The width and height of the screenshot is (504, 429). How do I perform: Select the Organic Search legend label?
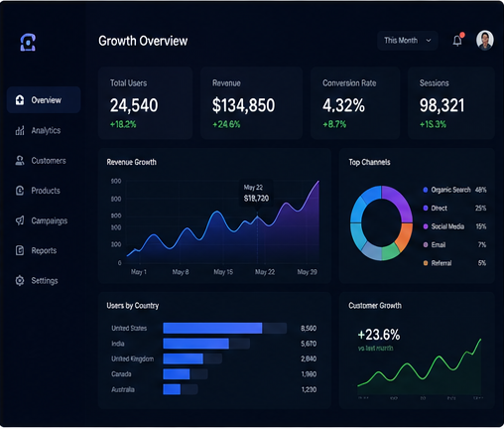point(450,190)
